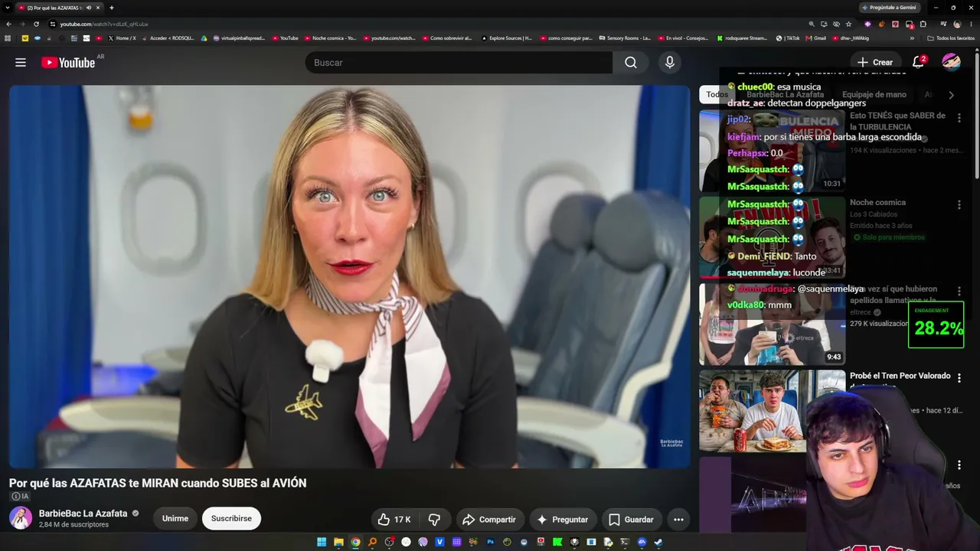Open the account avatar menu
Image resolution: width=980 pixels, height=551 pixels.
[x=951, y=63]
